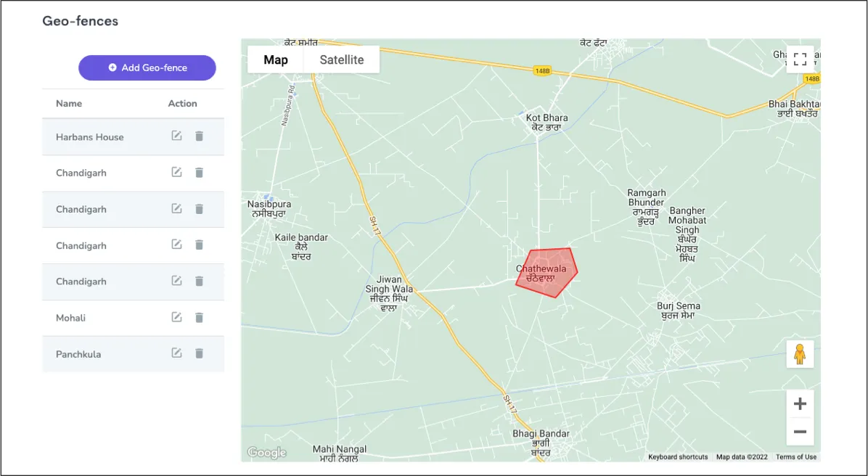The image size is (868, 476).
Task: Click the Add Geo-fence button
Action: [x=147, y=67]
